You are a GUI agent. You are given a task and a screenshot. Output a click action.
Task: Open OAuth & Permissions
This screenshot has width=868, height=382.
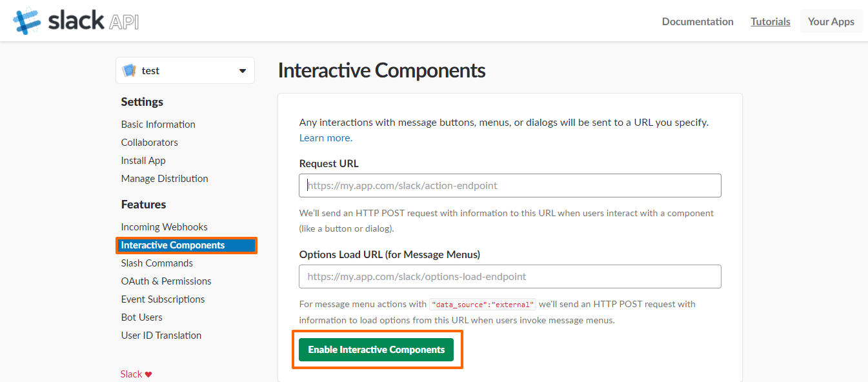pos(166,281)
